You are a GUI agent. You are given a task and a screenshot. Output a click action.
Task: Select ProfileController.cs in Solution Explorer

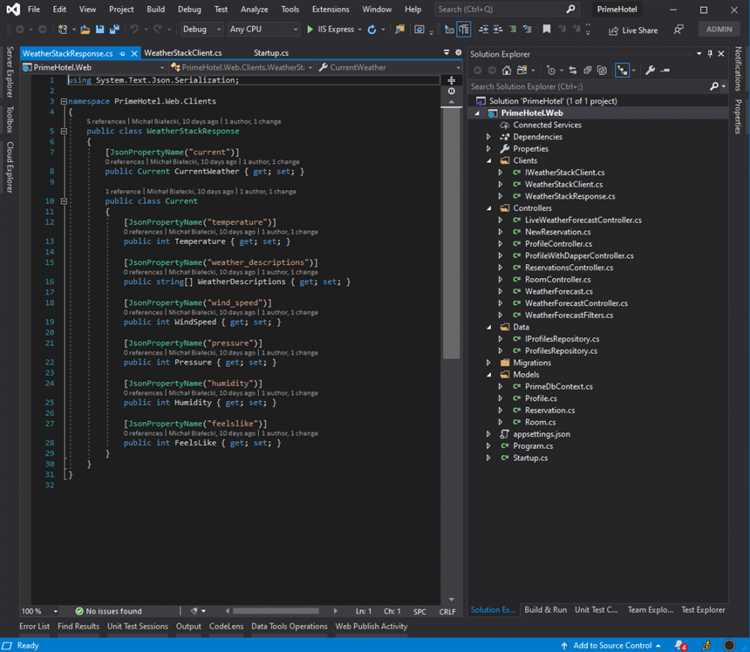coord(558,244)
